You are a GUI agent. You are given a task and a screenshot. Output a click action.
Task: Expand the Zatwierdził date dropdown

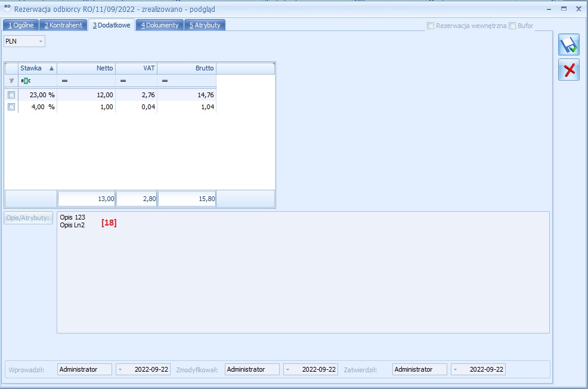[x=456, y=369]
